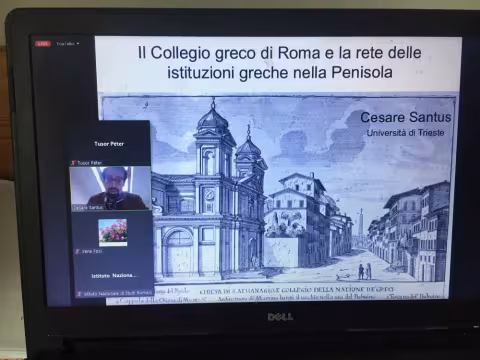Click the Cesare Santus author name on the slide

[x=406, y=117]
